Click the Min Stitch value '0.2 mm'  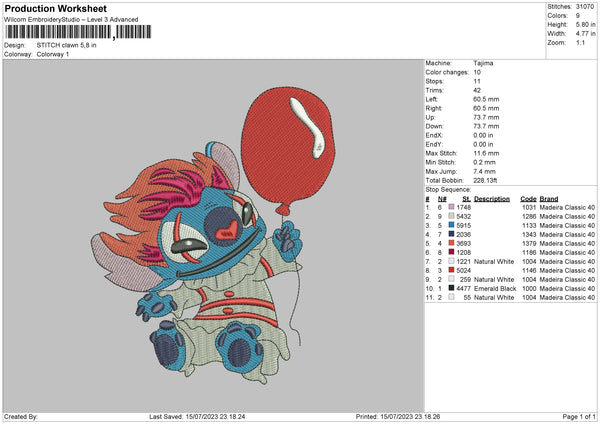[484, 162]
